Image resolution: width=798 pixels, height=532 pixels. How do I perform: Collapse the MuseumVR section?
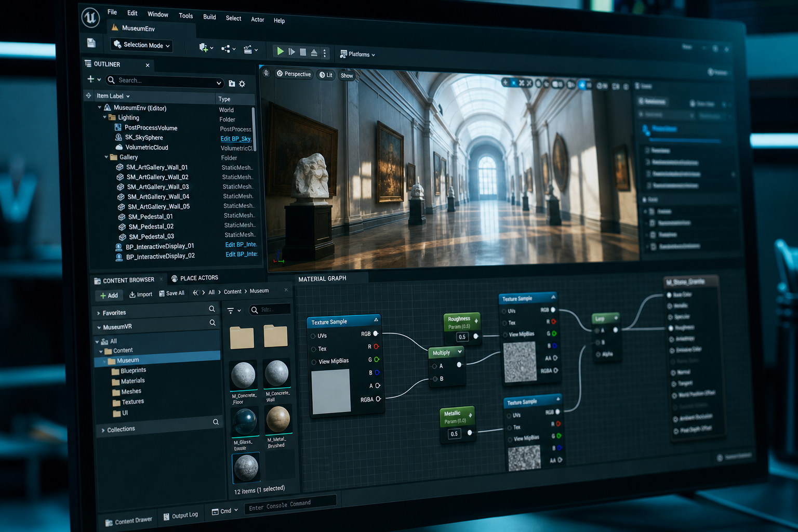99,328
